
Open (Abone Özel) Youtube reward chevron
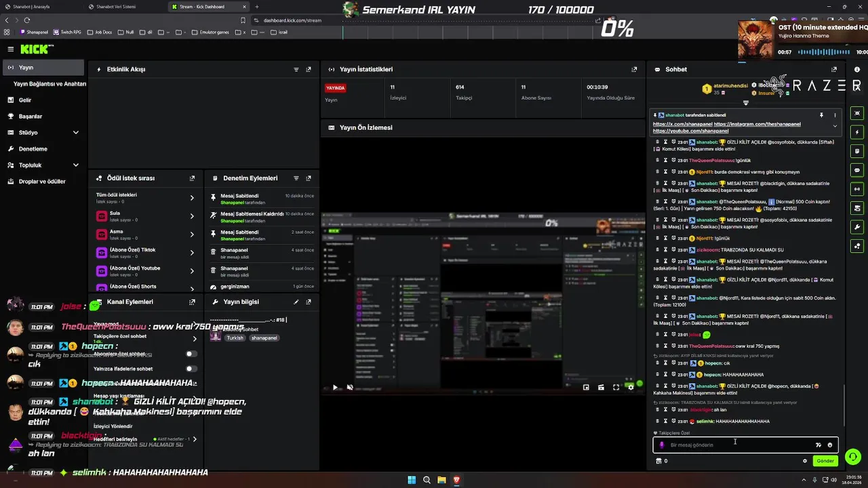click(x=192, y=271)
